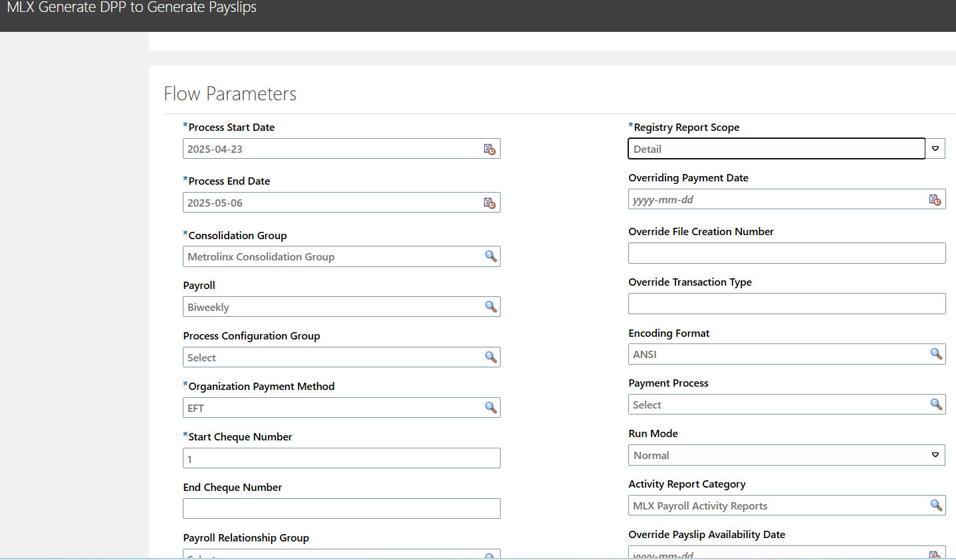Select the Registry Report Scope combo box
The height and width of the screenshot is (560, 956).
[x=776, y=148]
